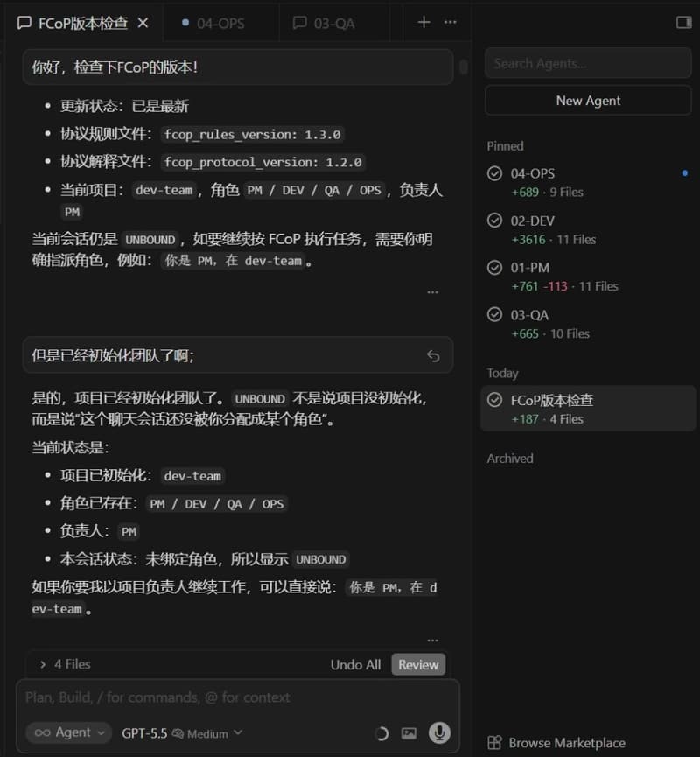
Task: Expand the 4 Files changes list
Action: [x=43, y=664]
